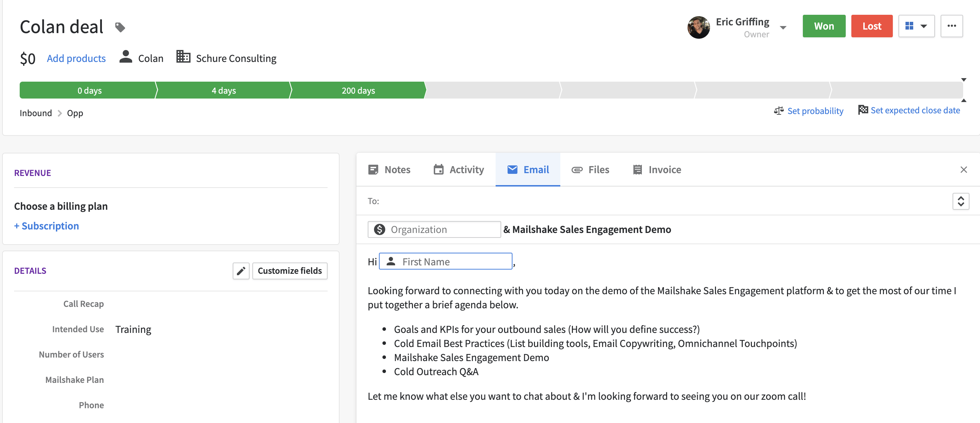Expand the owner dropdown arrow
Screen dimensions: 980x423
point(783,27)
